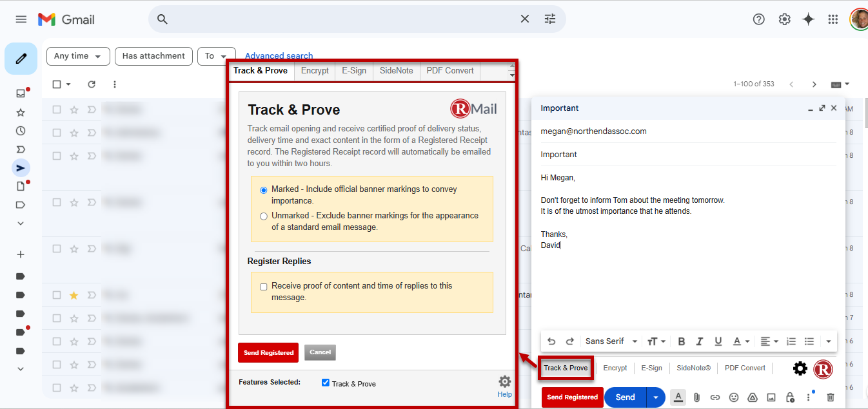Open the select-all dropdown arrow
The image size is (868, 409).
tap(68, 84)
